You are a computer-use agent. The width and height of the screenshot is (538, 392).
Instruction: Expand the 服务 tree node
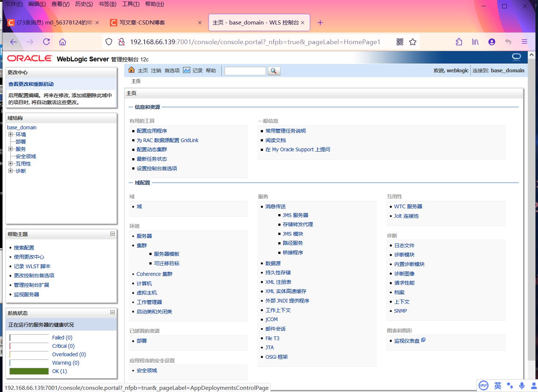coord(11,149)
